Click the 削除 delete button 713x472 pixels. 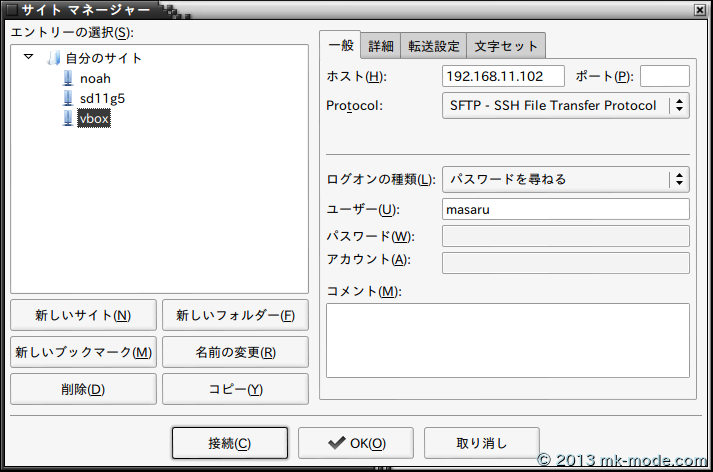83,389
